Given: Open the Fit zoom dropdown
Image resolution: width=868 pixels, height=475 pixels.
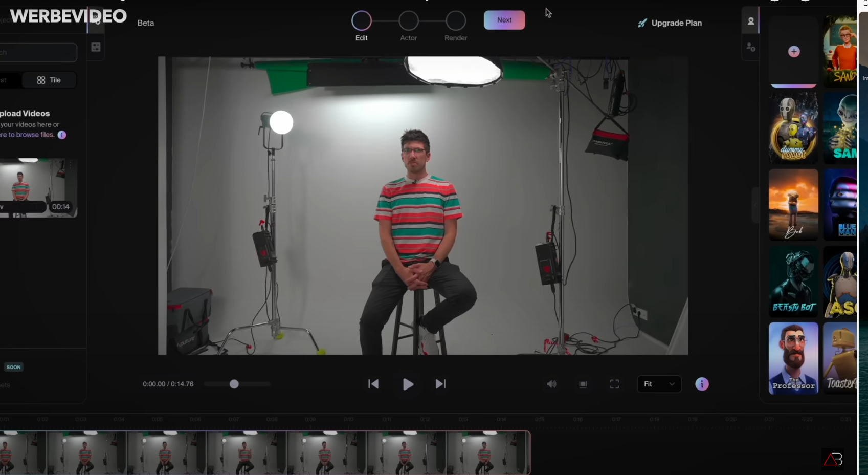Looking at the screenshot, I should [659, 384].
